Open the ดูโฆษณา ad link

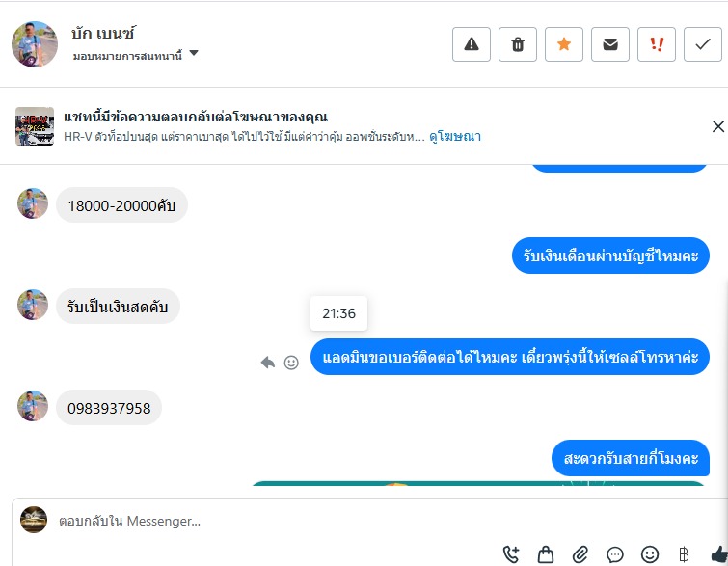point(455,137)
